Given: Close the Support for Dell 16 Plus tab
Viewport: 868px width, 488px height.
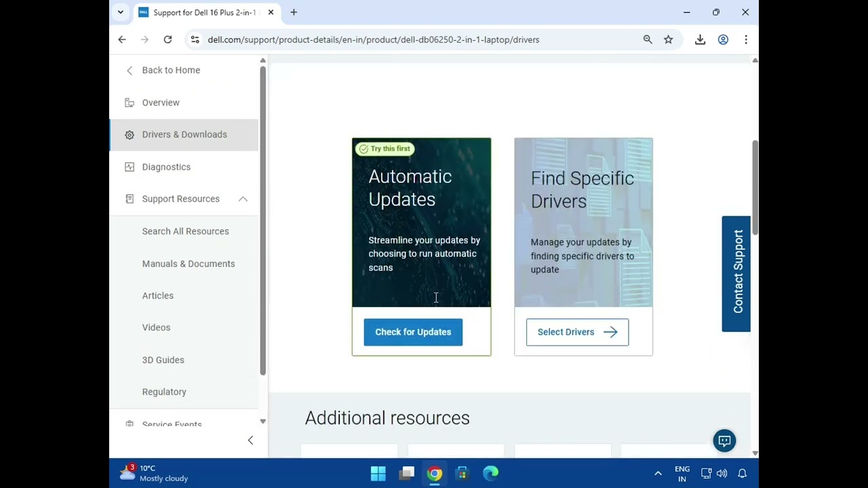Looking at the screenshot, I should (271, 12).
